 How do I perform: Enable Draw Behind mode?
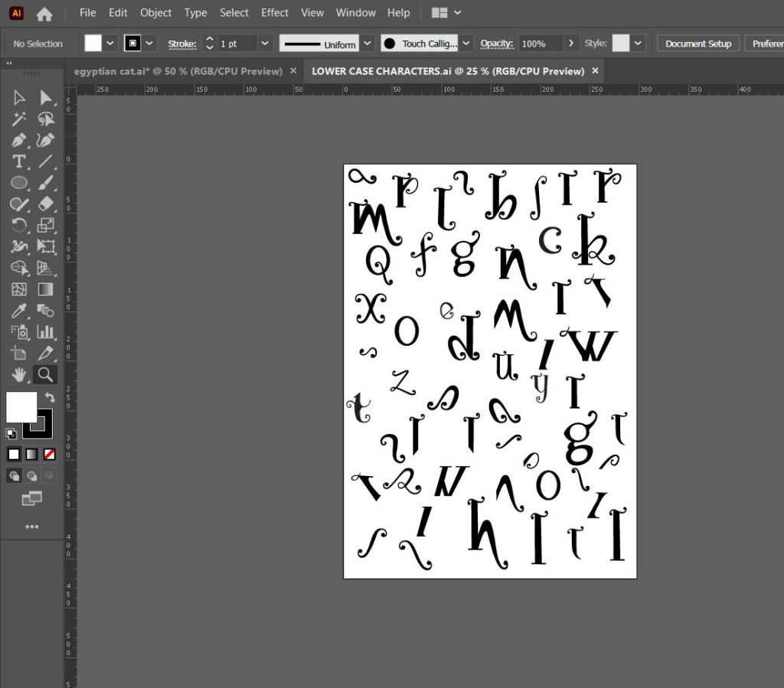[x=31, y=476]
